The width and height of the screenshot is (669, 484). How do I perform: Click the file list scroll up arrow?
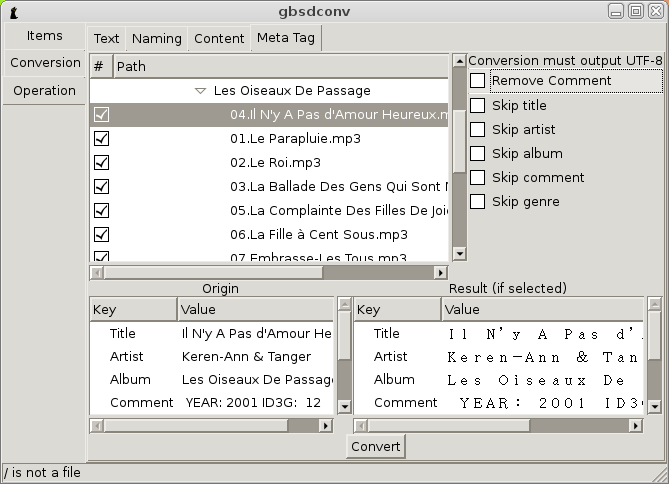[460, 61]
